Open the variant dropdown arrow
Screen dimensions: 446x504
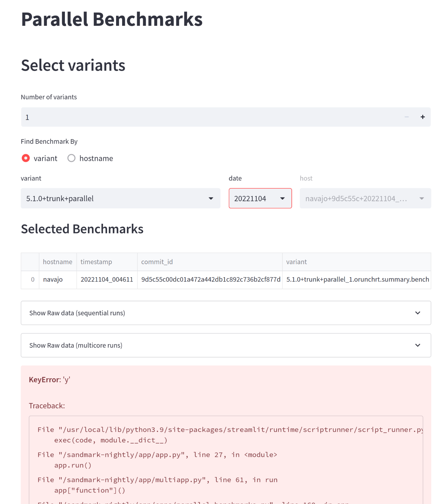[211, 198]
